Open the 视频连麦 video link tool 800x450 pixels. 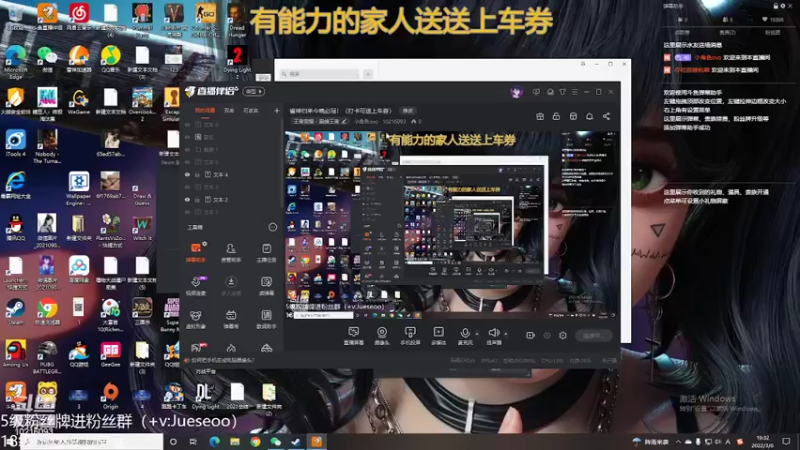(x=196, y=286)
